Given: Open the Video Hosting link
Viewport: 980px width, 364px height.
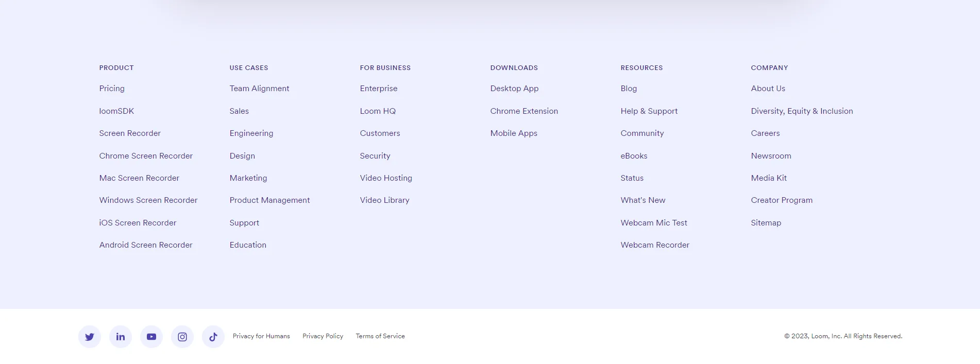Looking at the screenshot, I should 386,178.
